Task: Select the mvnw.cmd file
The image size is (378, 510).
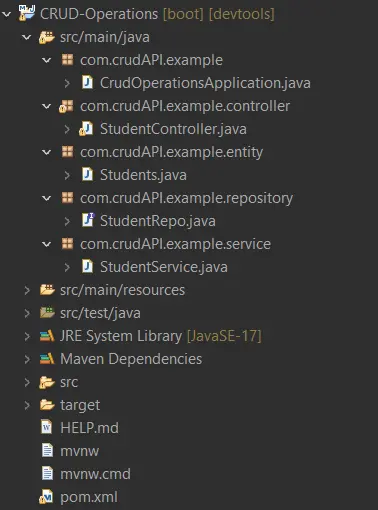Action: pyautogui.click(x=95, y=474)
